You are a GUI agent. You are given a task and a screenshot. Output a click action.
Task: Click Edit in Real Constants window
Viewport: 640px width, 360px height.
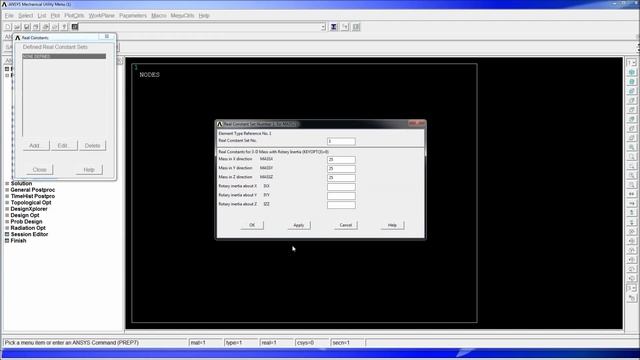click(x=64, y=146)
